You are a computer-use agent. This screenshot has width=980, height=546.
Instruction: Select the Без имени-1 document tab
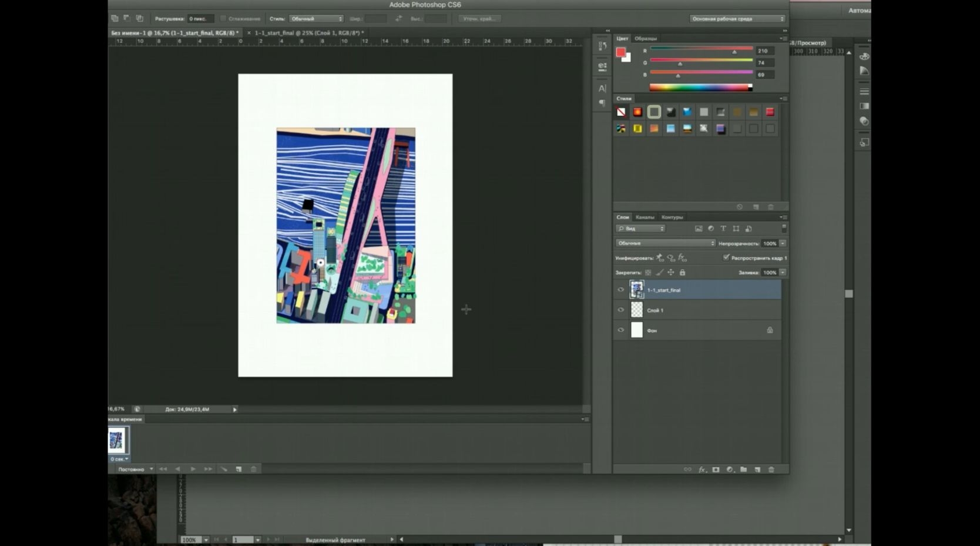pos(175,33)
